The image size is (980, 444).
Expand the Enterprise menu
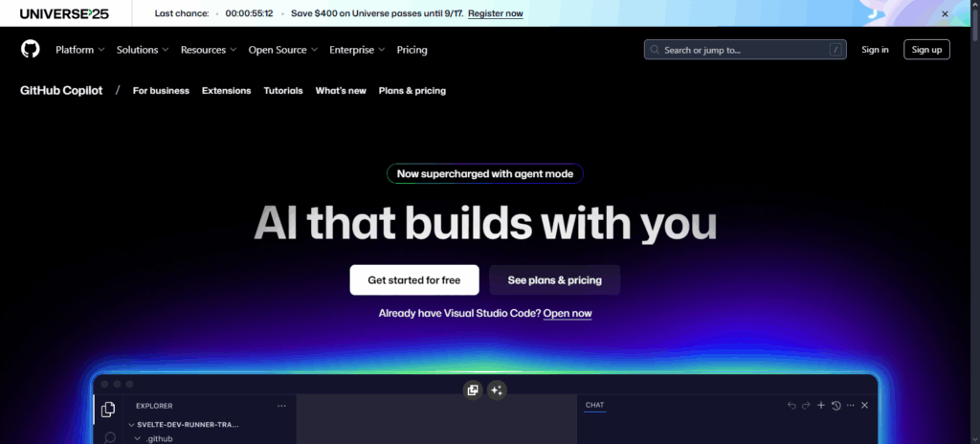point(358,50)
